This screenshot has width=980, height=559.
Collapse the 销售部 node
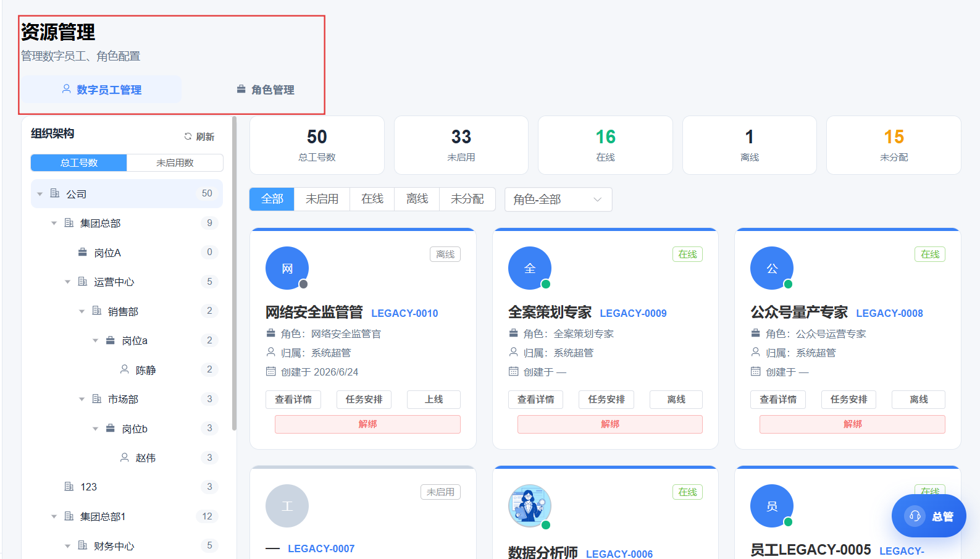coord(82,311)
